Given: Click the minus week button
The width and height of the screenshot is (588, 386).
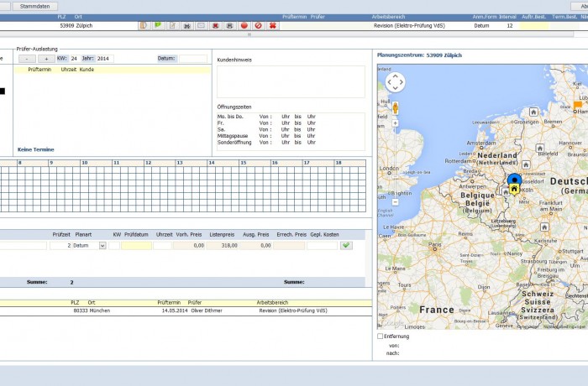Looking at the screenshot, I should 26,59.
